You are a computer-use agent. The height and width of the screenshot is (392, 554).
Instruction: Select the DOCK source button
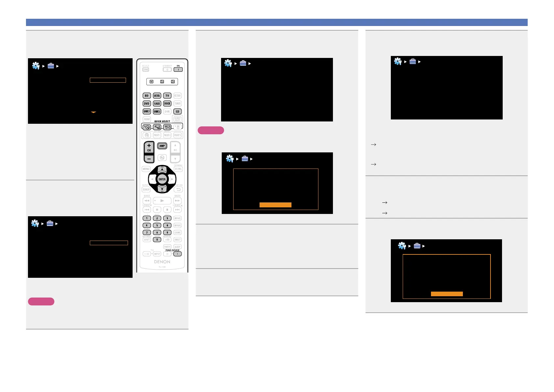[167, 103]
